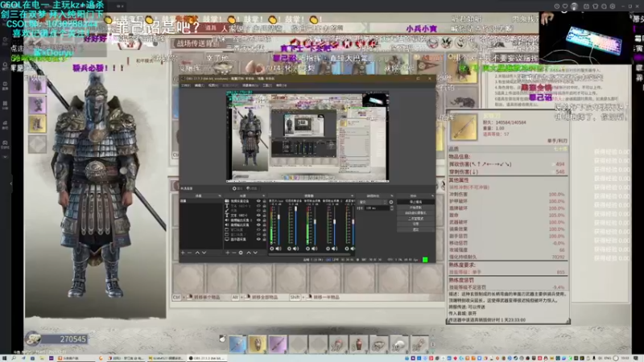Open OBS 设置 settings button
Image resolution: width=644 pixels, height=362 pixels.
coord(415,224)
